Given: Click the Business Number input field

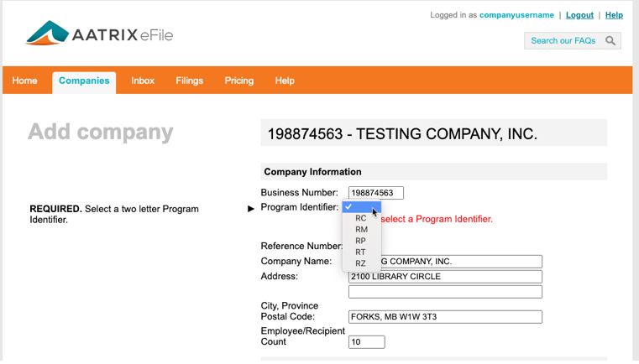Looking at the screenshot, I should 375,193.
